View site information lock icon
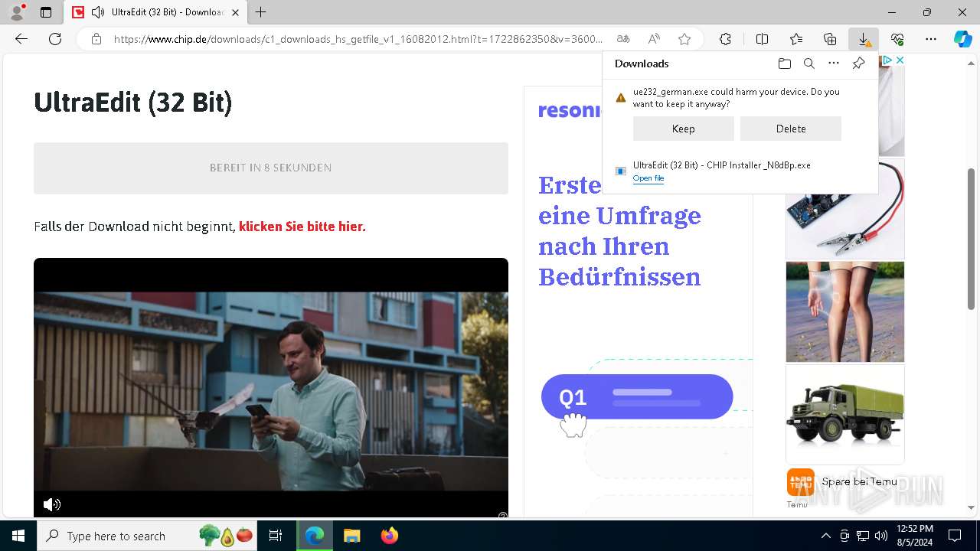The width and height of the screenshot is (980, 551). click(96, 39)
